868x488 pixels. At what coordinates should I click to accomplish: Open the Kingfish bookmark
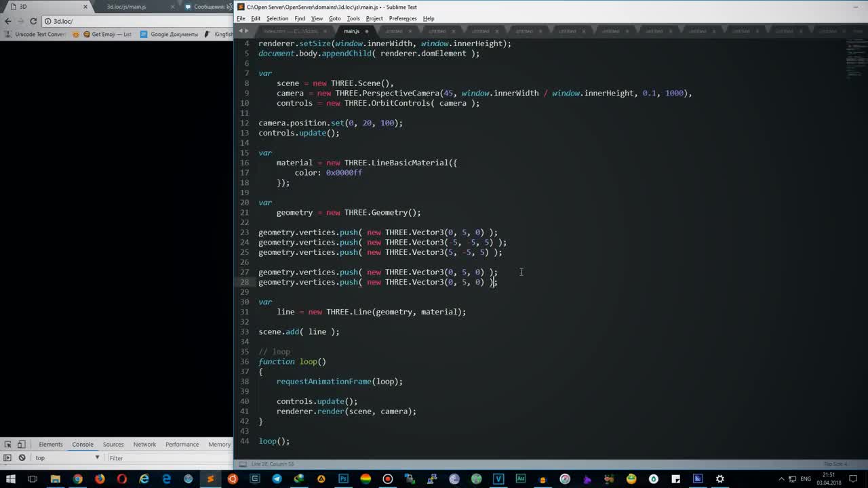(219, 34)
